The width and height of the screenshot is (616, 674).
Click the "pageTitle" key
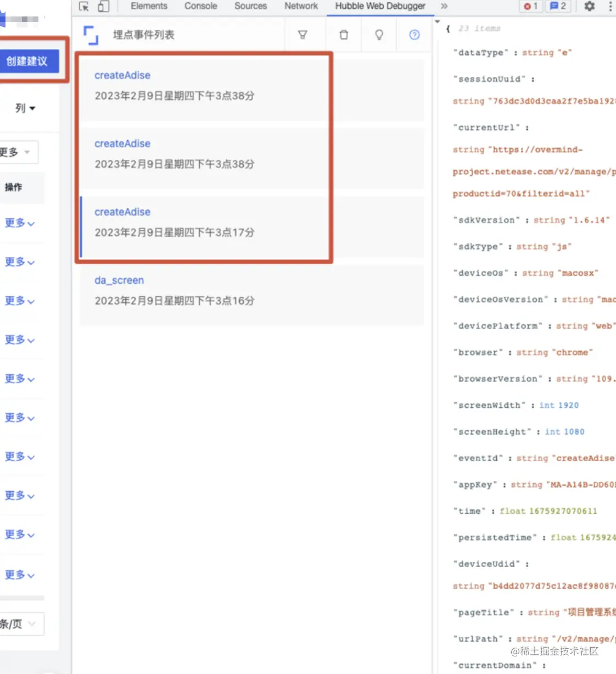(484, 613)
